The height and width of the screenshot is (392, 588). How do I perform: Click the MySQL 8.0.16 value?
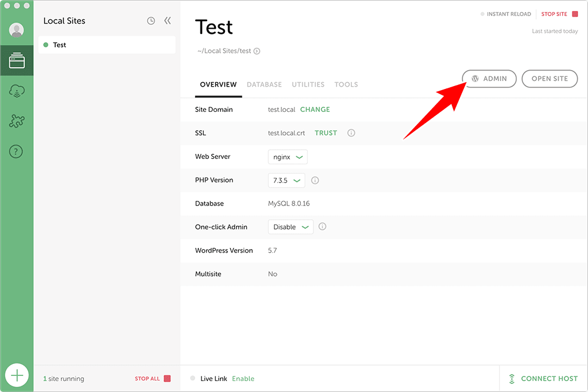[289, 204]
